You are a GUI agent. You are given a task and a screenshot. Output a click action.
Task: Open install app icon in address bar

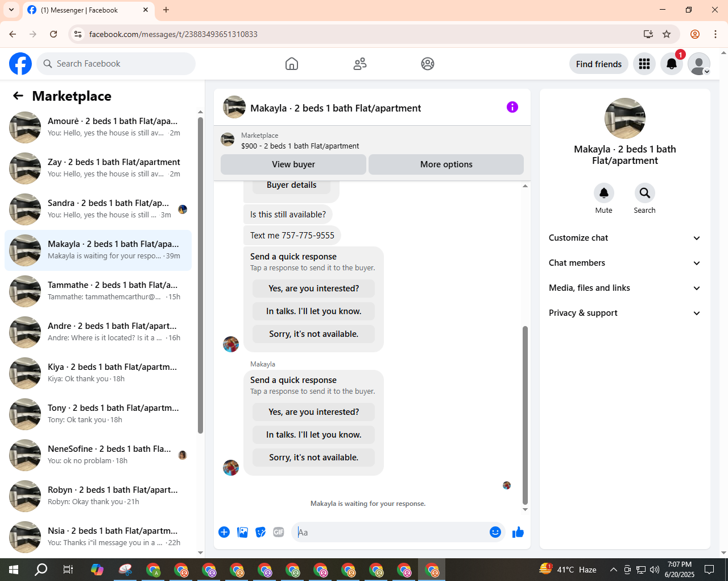coord(648,34)
